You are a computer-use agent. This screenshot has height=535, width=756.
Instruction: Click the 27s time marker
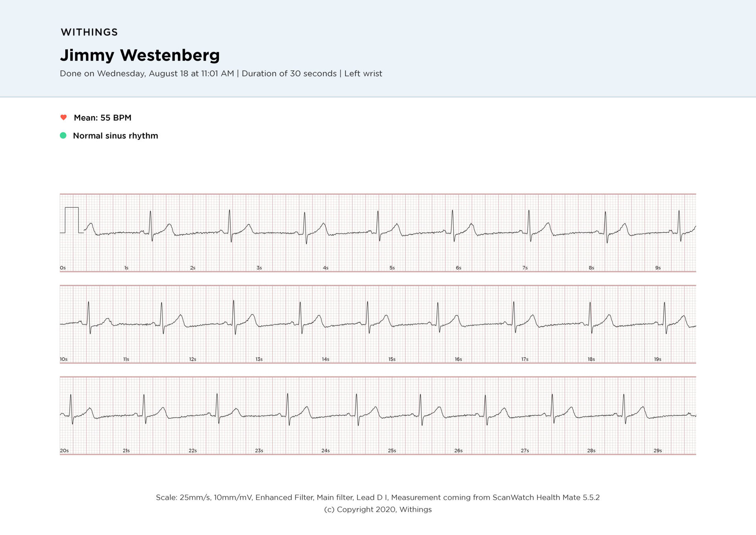[525, 451]
